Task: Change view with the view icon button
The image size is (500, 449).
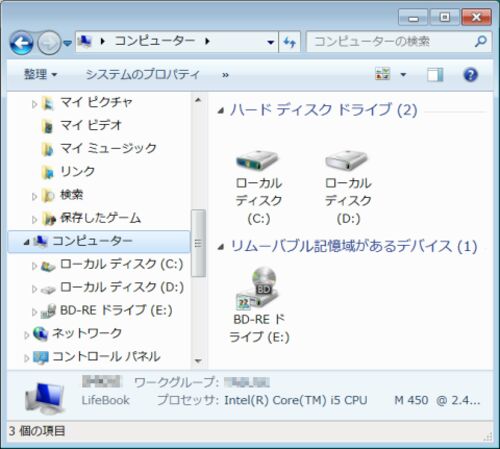Action: tap(383, 74)
